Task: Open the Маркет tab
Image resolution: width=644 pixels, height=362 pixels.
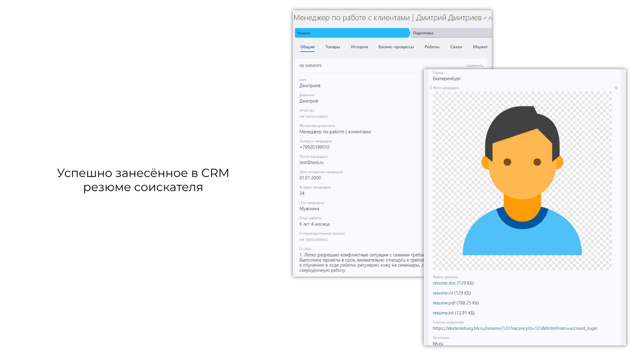Action: click(x=480, y=47)
